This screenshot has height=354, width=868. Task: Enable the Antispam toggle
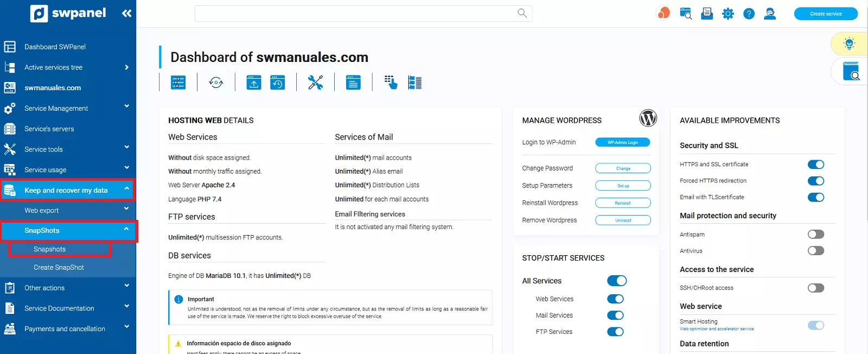(815, 235)
